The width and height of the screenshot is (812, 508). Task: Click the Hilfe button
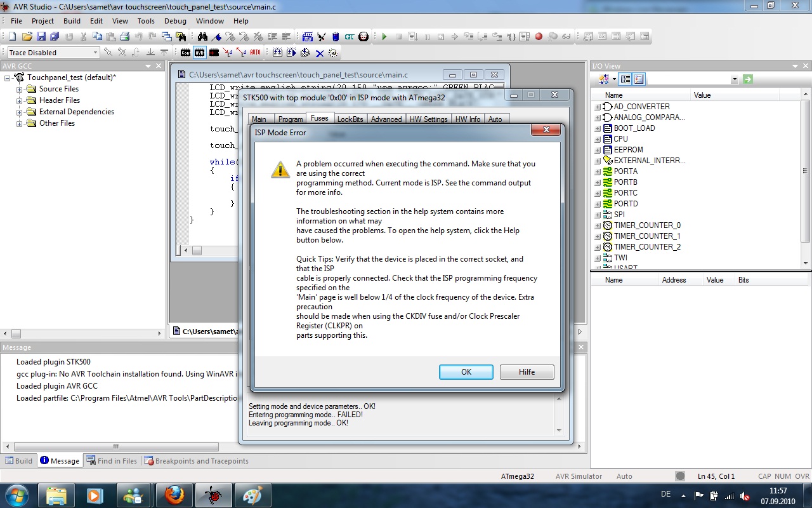(x=527, y=372)
